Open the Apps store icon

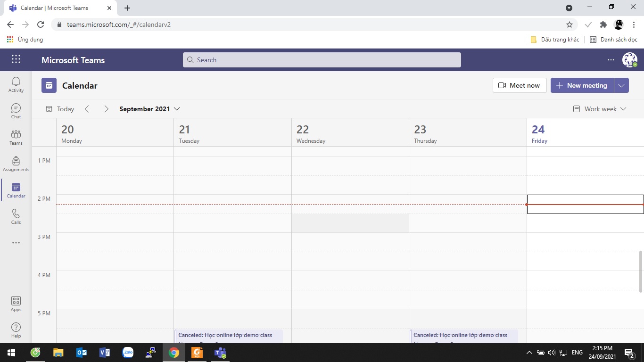coord(16,304)
